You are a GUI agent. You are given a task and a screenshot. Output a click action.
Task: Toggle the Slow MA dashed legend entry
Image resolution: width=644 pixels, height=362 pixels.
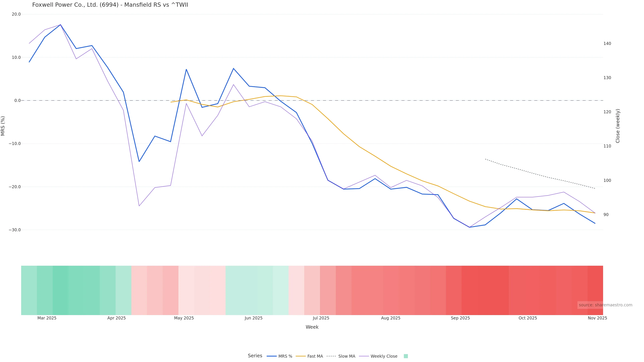tap(346, 356)
